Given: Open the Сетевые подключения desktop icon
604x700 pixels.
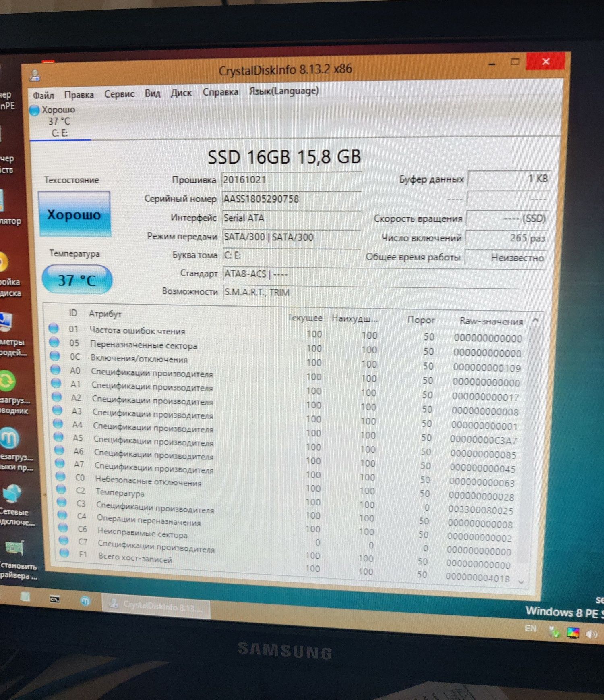Looking at the screenshot, I should coord(16,506).
